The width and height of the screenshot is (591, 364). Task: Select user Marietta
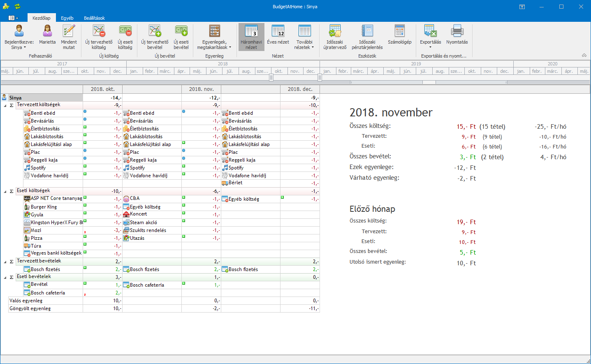(x=47, y=32)
